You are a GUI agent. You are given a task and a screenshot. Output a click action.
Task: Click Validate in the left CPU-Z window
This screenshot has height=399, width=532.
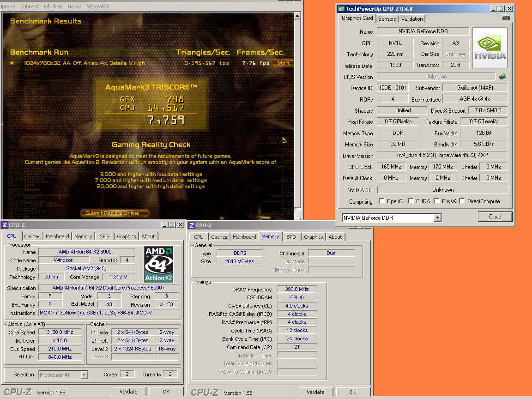point(128,392)
